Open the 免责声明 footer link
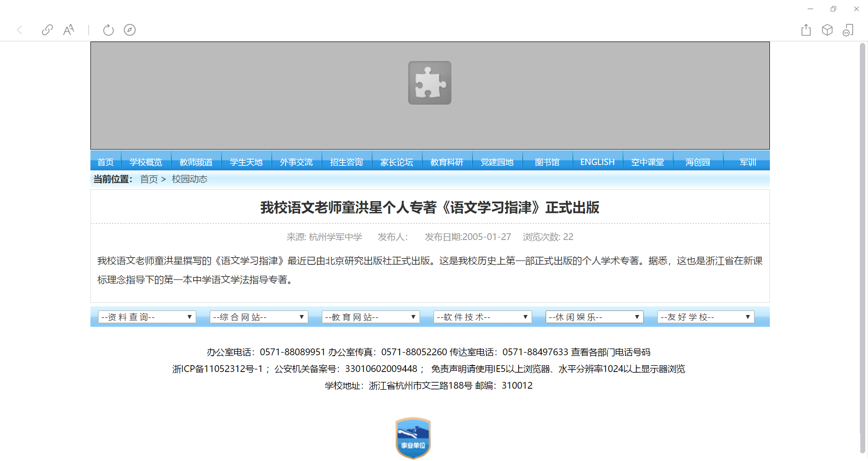 tap(449, 369)
